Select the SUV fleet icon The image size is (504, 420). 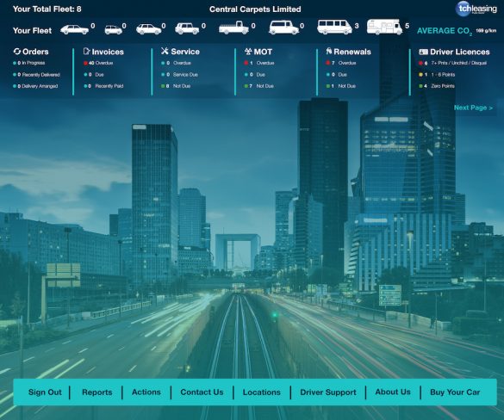[x=188, y=29]
